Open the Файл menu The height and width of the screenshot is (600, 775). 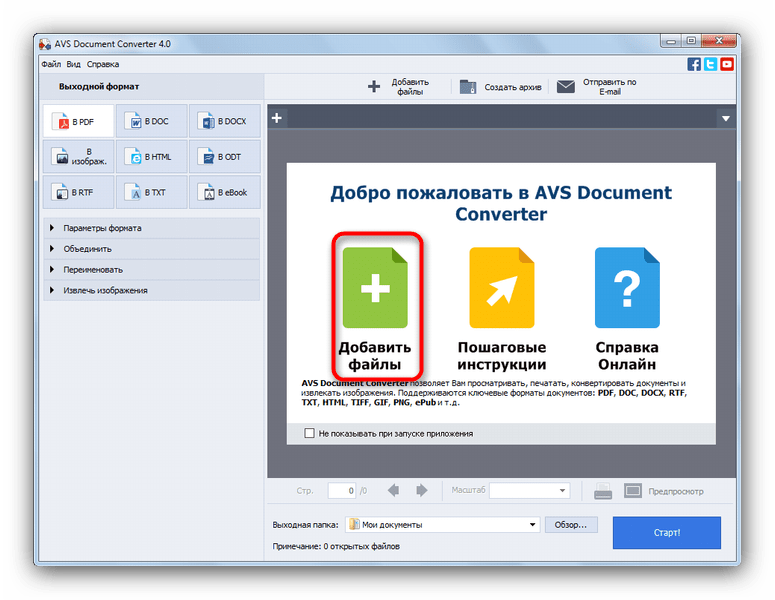point(50,64)
